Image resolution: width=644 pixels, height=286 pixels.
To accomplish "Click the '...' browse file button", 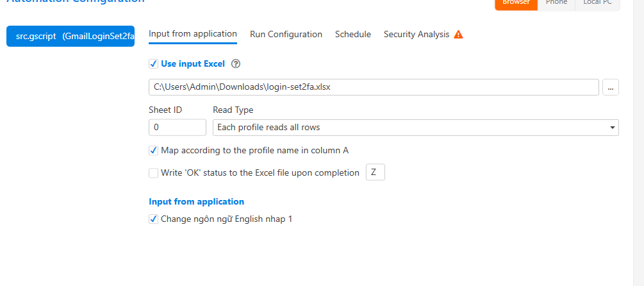I will [610, 87].
